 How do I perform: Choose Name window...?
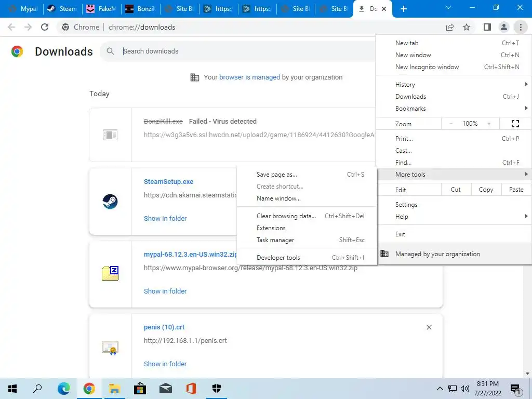[x=307, y=198]
